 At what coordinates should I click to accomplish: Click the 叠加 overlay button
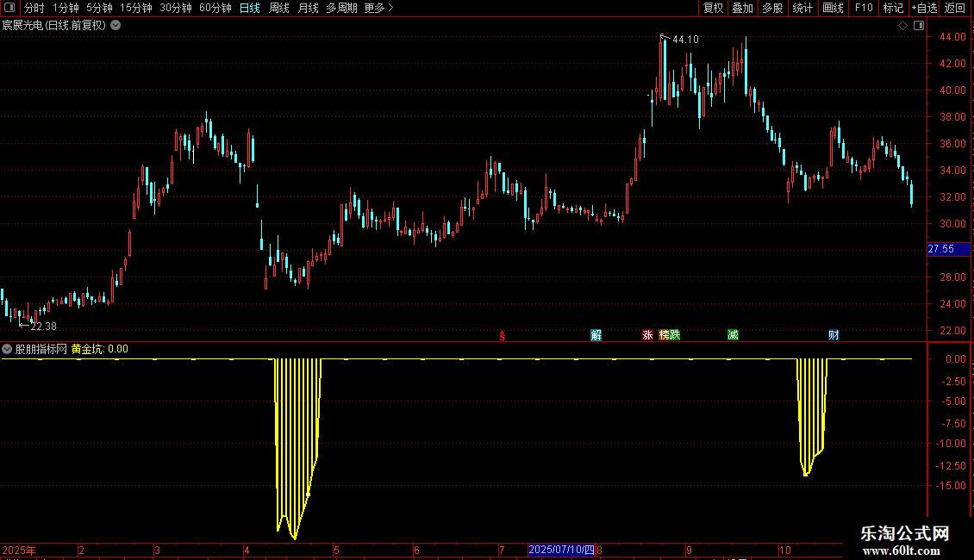point(742,8)
